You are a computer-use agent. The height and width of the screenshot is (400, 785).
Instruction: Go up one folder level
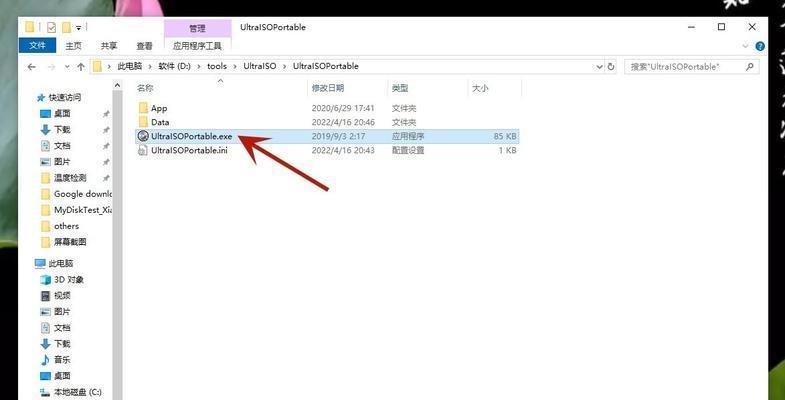coord(81,67)
